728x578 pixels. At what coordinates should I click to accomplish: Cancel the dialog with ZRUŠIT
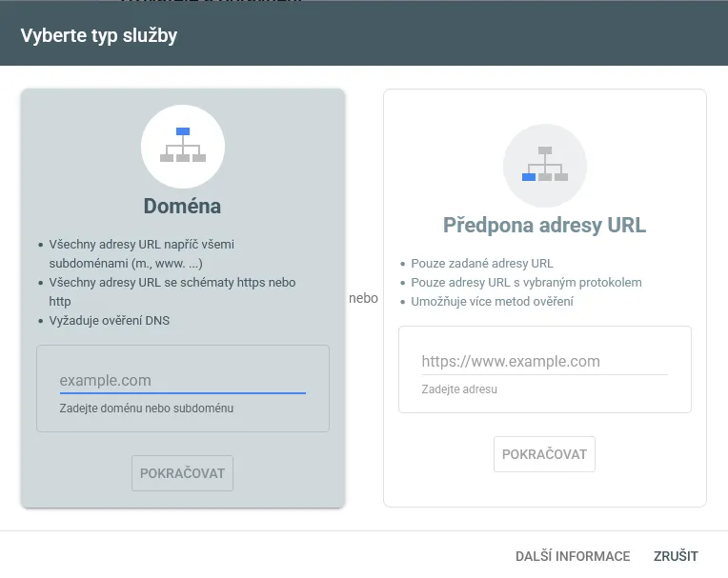coord(676,556)
